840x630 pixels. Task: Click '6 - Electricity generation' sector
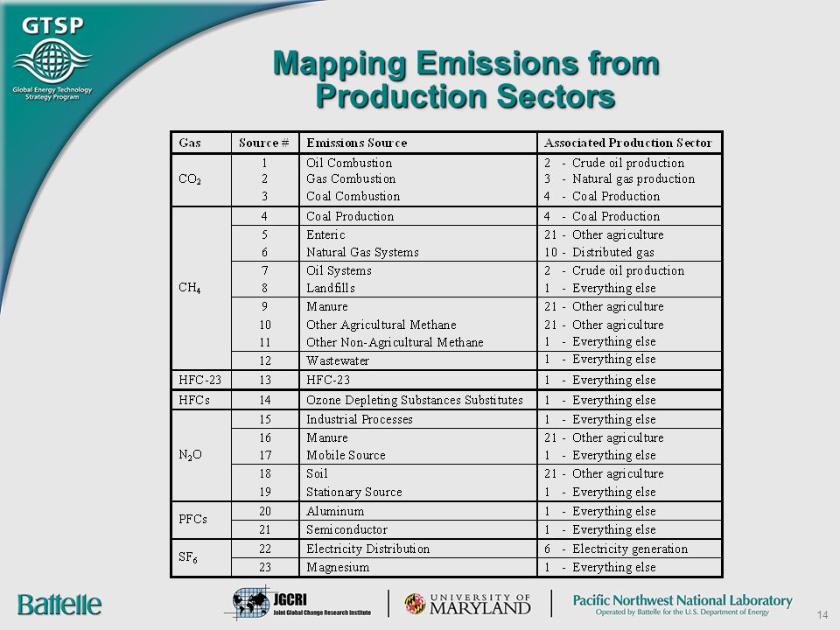[x=616, y=549]
